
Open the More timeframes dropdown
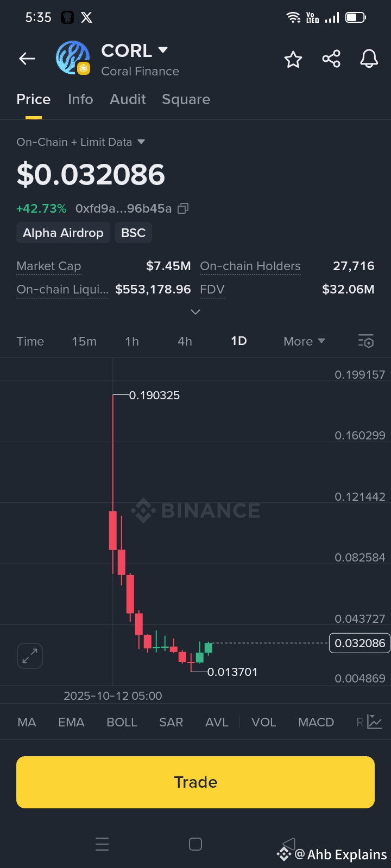(304, 341)
